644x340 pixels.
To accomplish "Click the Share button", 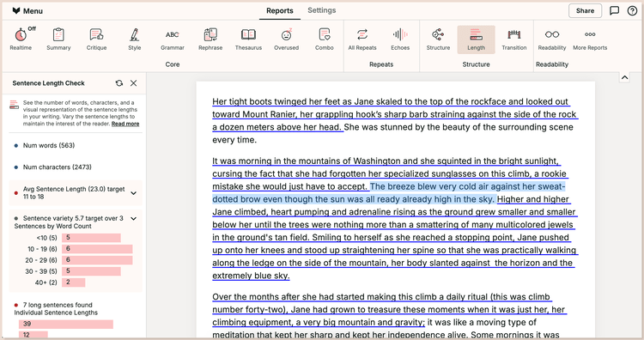I will [585, 10].
